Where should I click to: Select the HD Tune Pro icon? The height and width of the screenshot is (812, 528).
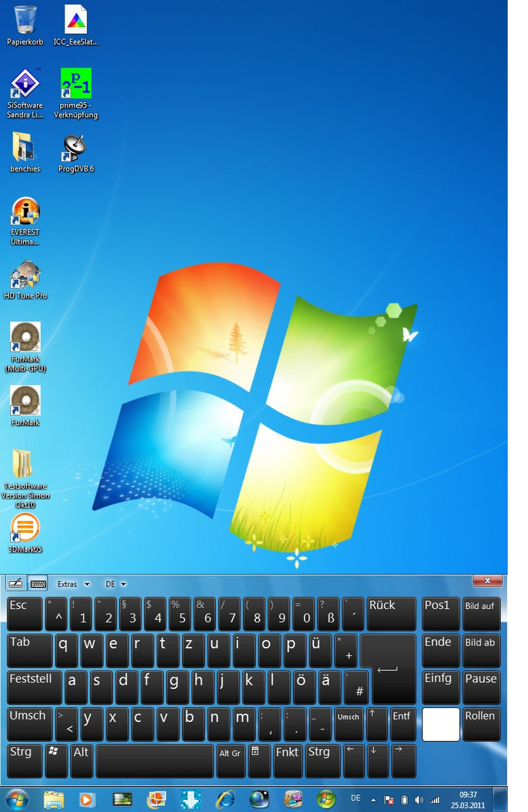[x=25, y=279]
